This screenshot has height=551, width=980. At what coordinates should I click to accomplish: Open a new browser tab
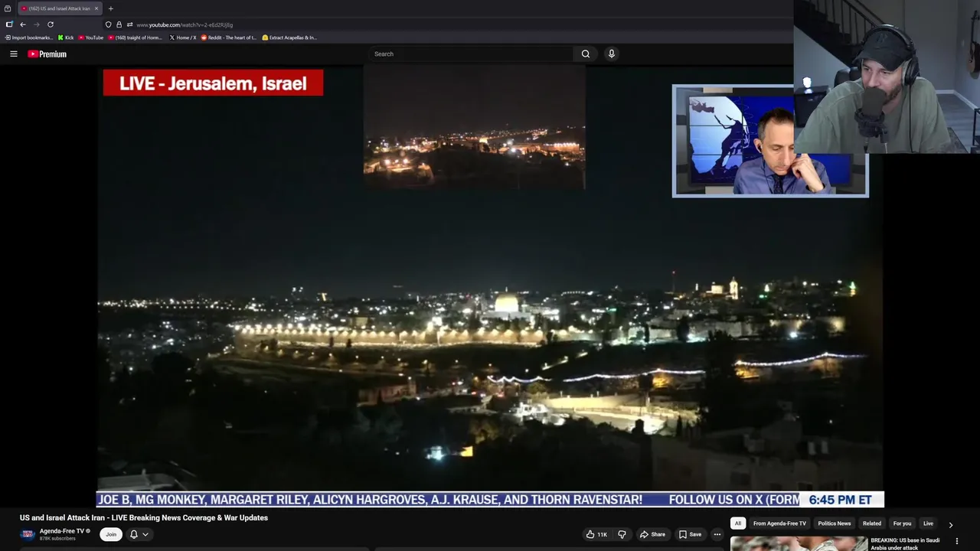click(x=110, y=8)
